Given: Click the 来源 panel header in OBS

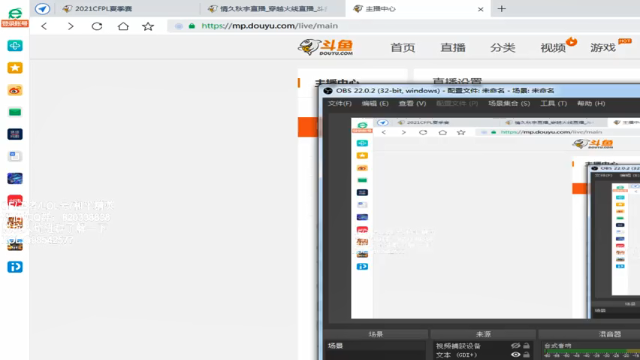Looking at the screenshot, I should click(483, 334).
